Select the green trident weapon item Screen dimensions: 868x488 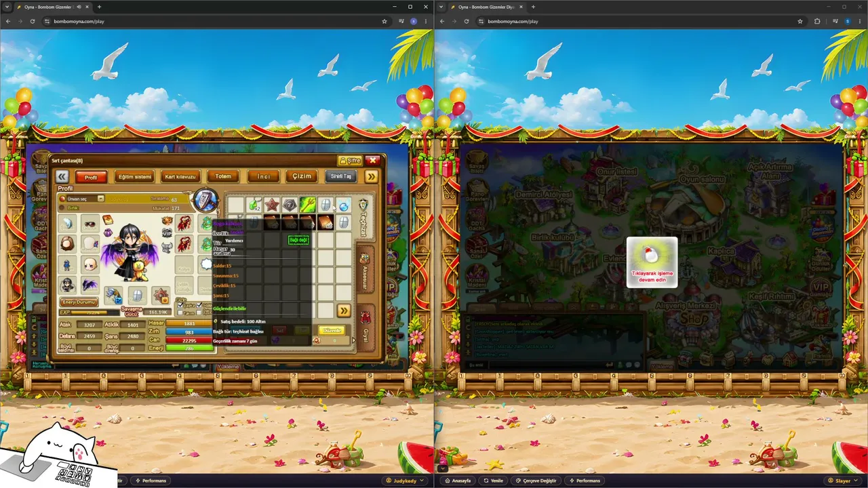307,205
